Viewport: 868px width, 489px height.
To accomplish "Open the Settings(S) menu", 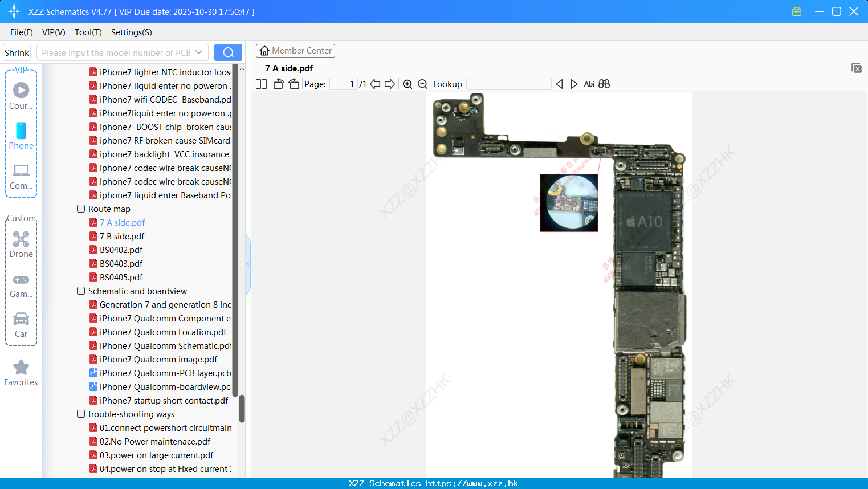I will [132, 32].
